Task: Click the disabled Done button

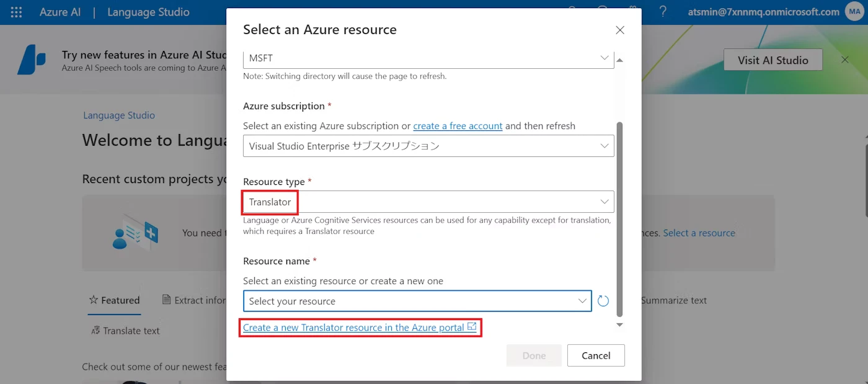Action: (534, 355)
